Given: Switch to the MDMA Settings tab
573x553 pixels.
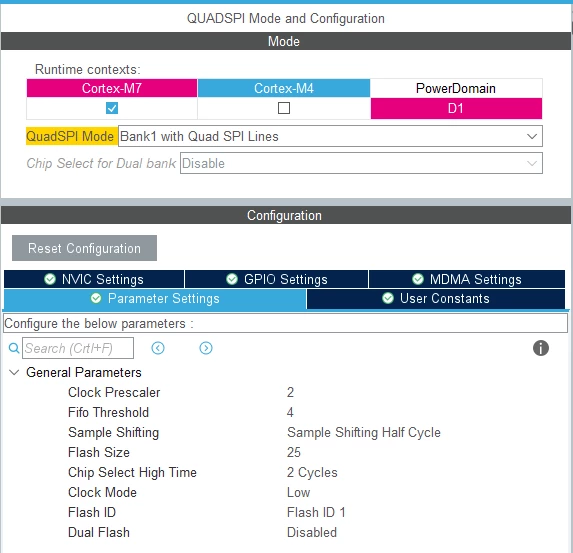Looking at the screenshot, I should click(467, 279).
